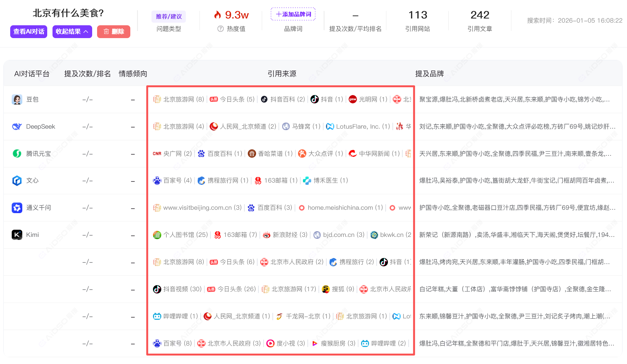This screenshot has width=627, height=364.
Task: Click the 通义千问 platform icon
Action: (17, 208)
